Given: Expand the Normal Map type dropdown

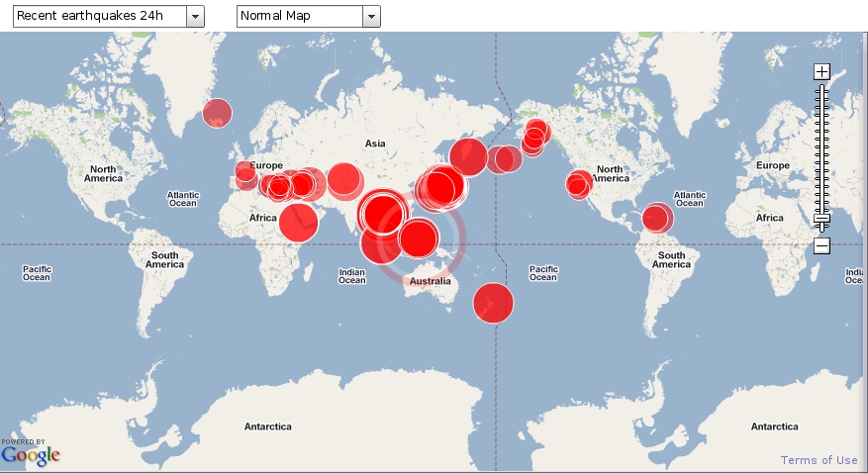Looking at the screenshot, I should (x=299, y=16).
